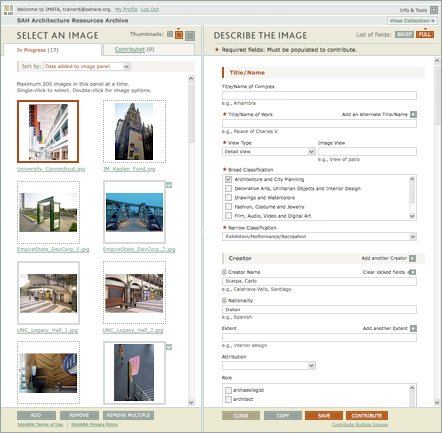The width and height of the screenshot is (442, 433).
Task: Click the CLEAR button
Action: coord(241,416)
